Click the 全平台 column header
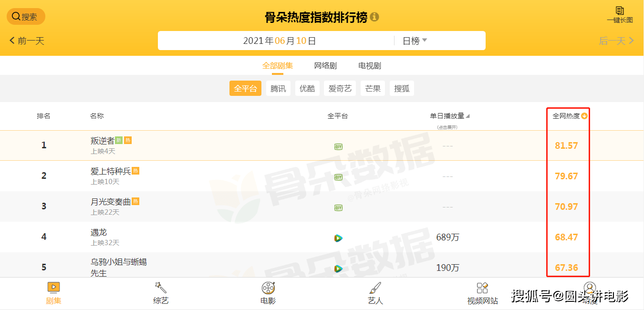644x310 pixels. point(338,116)
